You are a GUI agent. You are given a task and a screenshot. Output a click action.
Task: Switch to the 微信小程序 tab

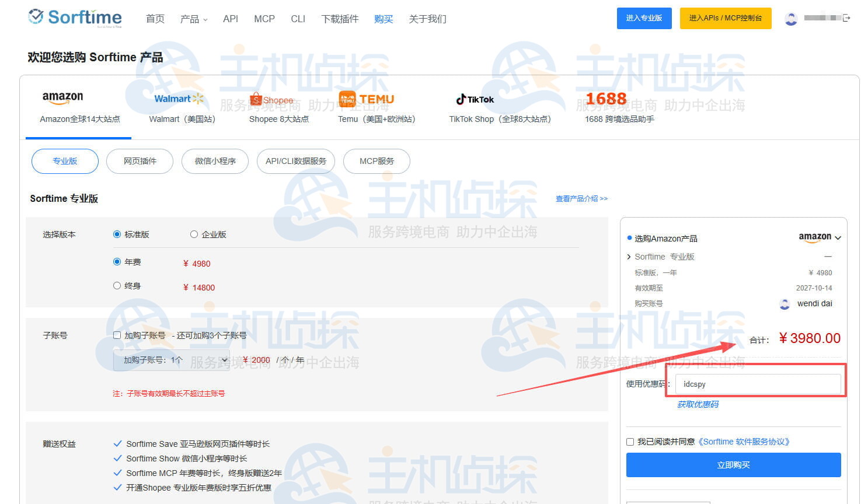pos(215,161)
